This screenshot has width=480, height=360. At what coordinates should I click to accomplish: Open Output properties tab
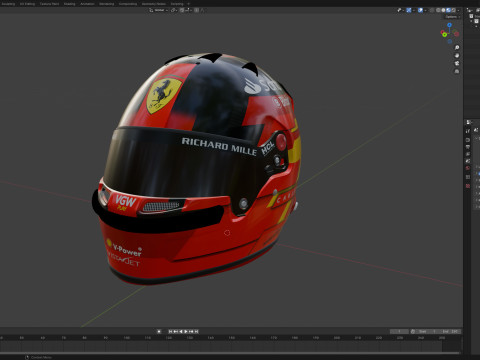coord(468,147)
